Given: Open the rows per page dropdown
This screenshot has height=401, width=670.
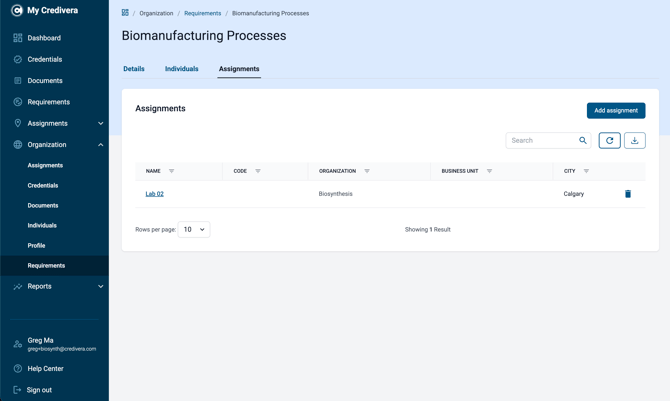Looking at the screenshot, I should point(194,230).
